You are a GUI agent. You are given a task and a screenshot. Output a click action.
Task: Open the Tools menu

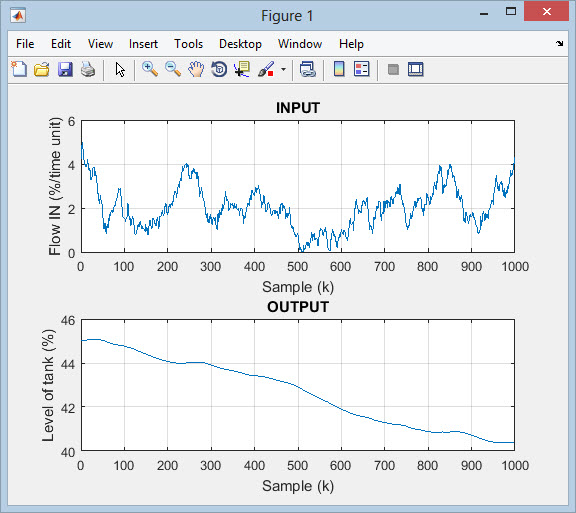tap(188, 44)
